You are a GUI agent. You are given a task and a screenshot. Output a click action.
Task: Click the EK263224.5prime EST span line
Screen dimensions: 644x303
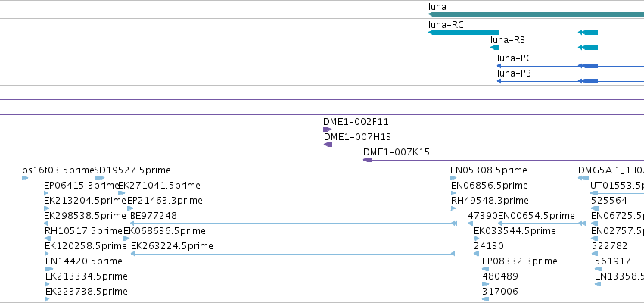tap(292, 254)
